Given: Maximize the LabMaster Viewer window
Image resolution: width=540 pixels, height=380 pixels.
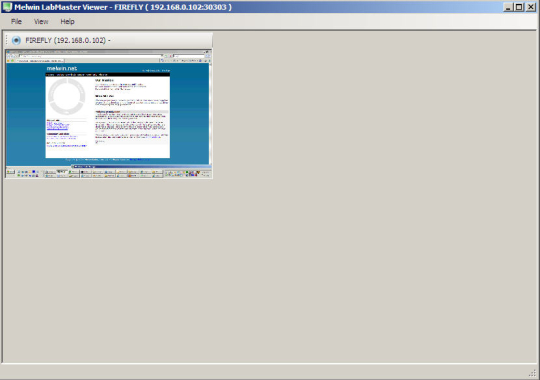Looking at the screenshot, I should (x=519, y=7).
